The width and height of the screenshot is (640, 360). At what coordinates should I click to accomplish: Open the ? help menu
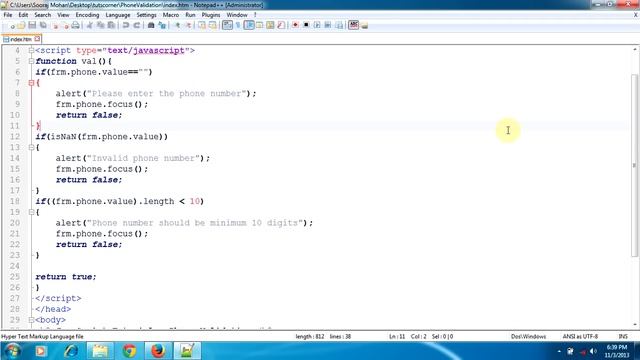point(255,15)
